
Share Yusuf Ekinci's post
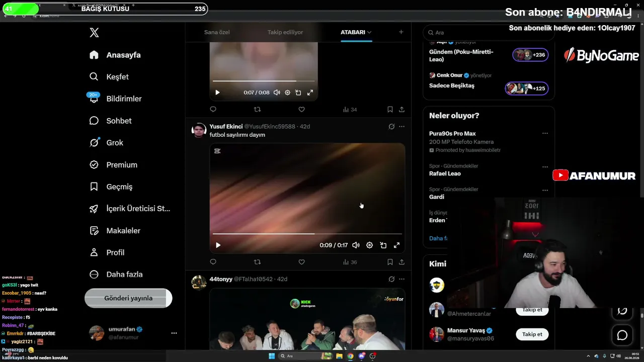pos(401,262)
